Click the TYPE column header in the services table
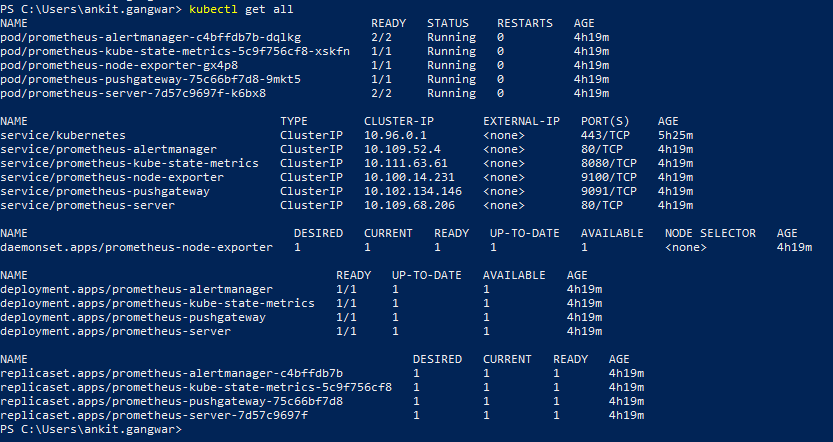The image size is (833, 442). (294, 121)
